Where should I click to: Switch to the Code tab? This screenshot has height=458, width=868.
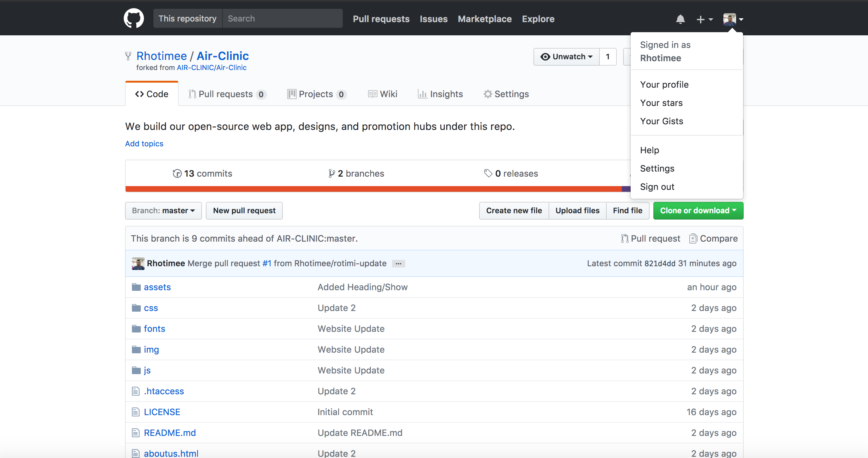click(152, 94)
